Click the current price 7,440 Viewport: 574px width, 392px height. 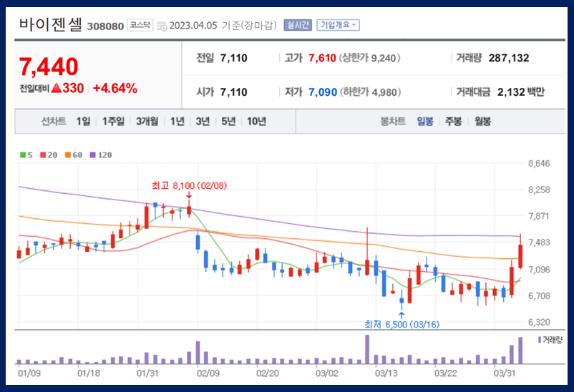(x=49, y=67)
